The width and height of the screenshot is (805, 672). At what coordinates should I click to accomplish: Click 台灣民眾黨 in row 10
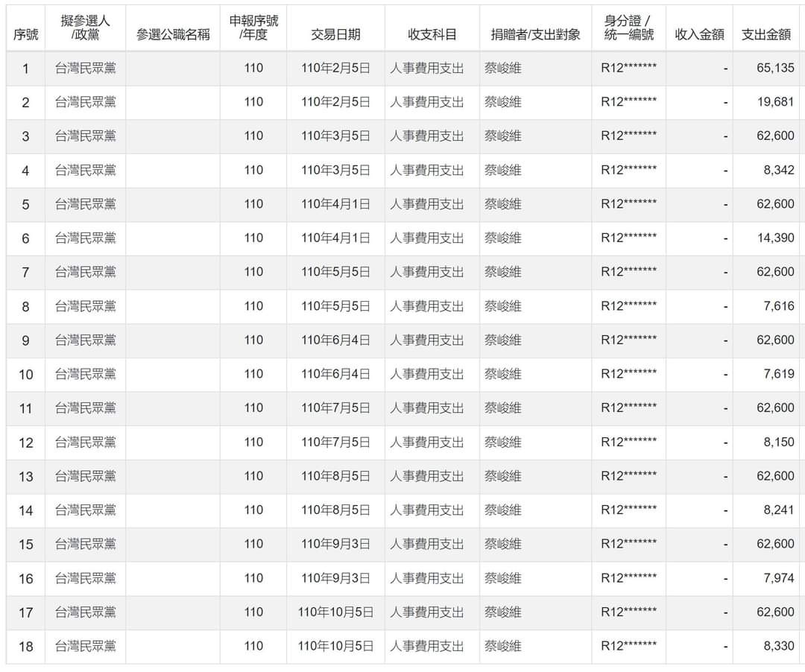click(85, 373)
